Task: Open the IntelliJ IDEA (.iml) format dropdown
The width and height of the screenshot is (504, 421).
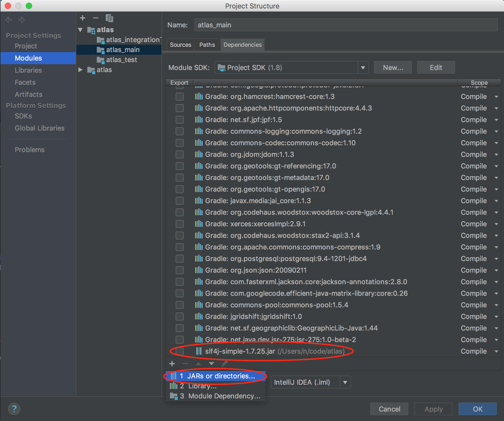Action: [x=345, y=382]
